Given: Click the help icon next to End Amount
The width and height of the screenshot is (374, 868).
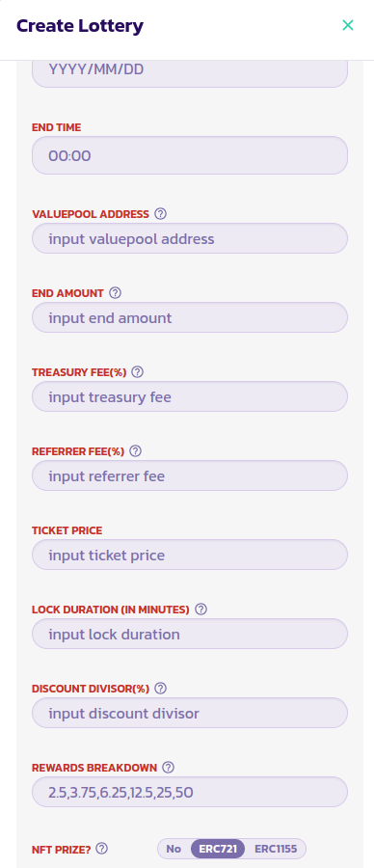Looking at the screenshot, I should [x=115, y=293].
